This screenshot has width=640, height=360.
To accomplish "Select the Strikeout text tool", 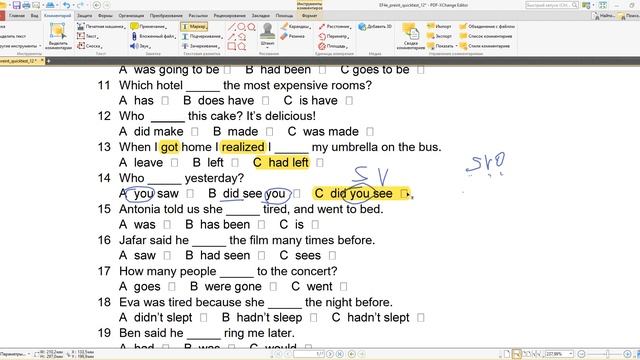I will pyautogui.click(x=202, y=46).
